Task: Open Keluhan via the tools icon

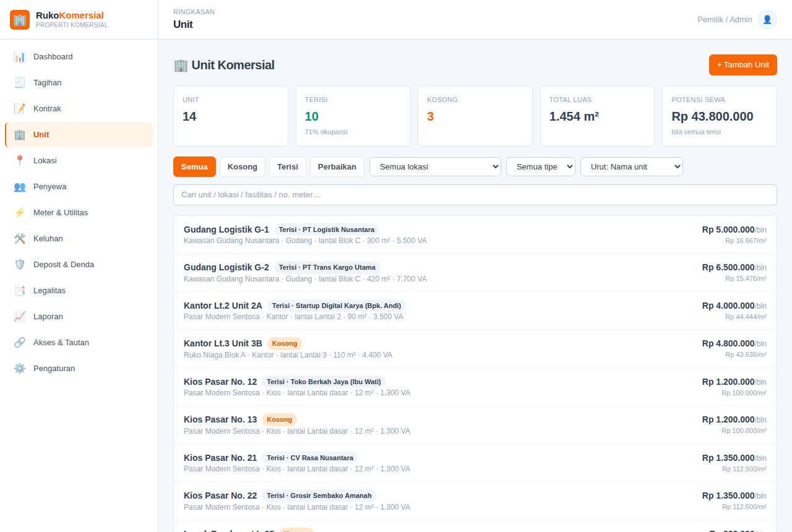Action: click(20, 239)
